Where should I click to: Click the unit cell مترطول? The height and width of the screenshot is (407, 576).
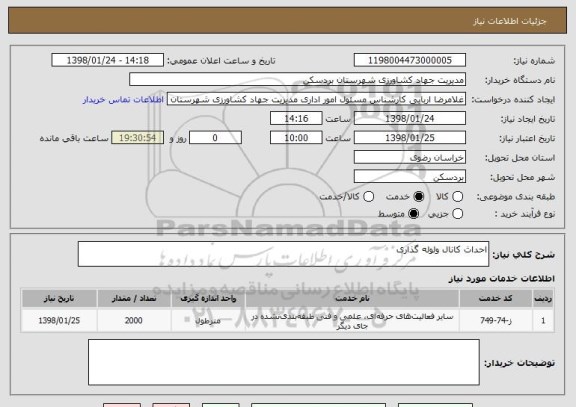tap(208, 321)
